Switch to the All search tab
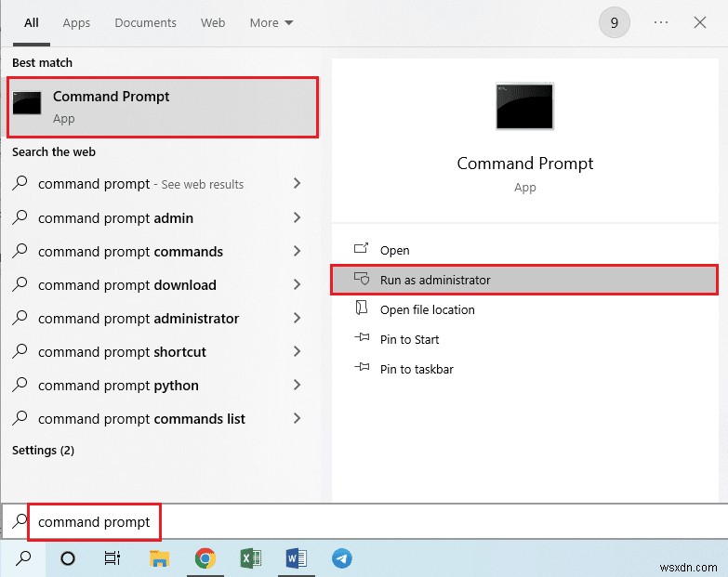The image size is (728, 577). coord(31,22)
